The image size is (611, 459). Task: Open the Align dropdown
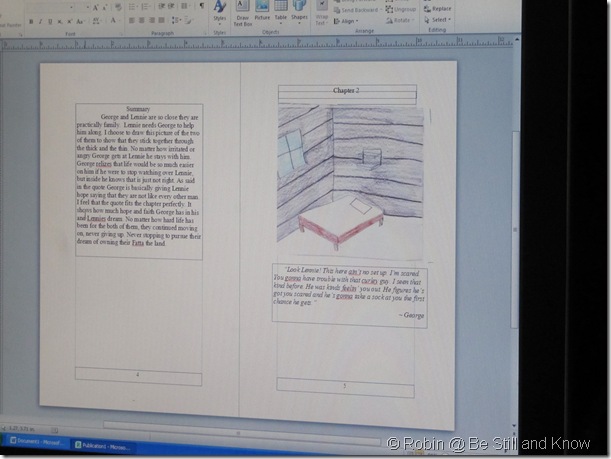coord(346,21)
